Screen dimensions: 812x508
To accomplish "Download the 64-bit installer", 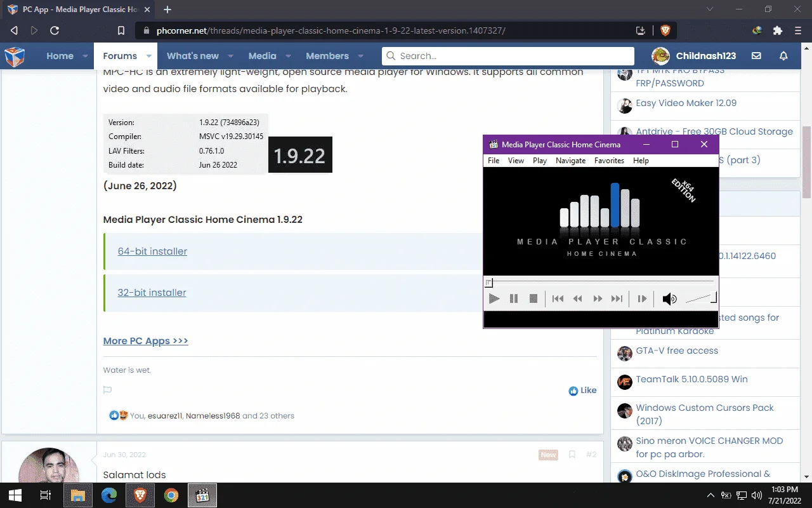I will point(152,251).
